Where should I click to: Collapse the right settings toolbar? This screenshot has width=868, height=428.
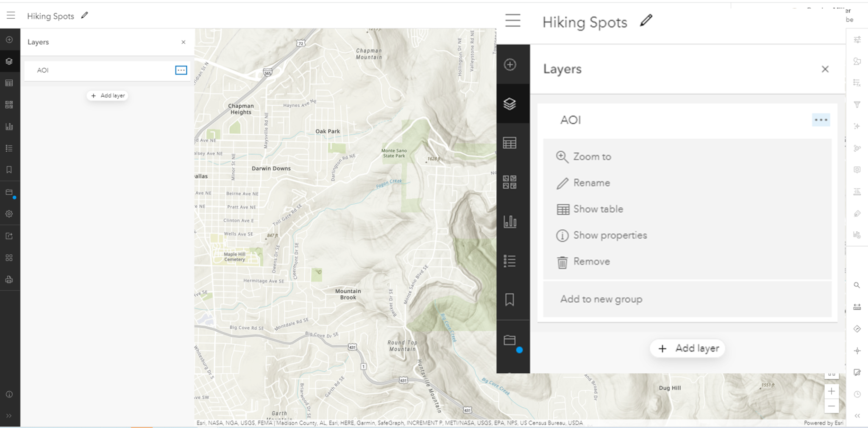click(857, 416)
